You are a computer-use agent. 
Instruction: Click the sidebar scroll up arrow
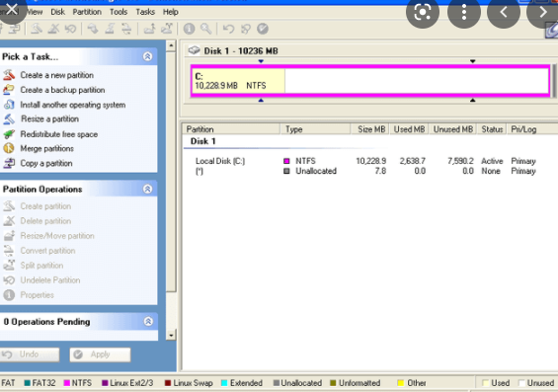(x=171, y=45)
